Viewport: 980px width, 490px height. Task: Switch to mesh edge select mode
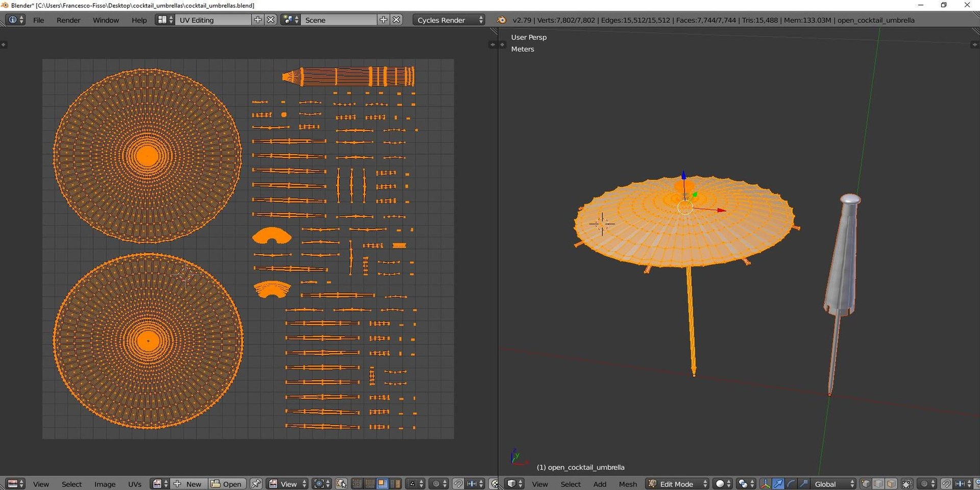point(878,483)
